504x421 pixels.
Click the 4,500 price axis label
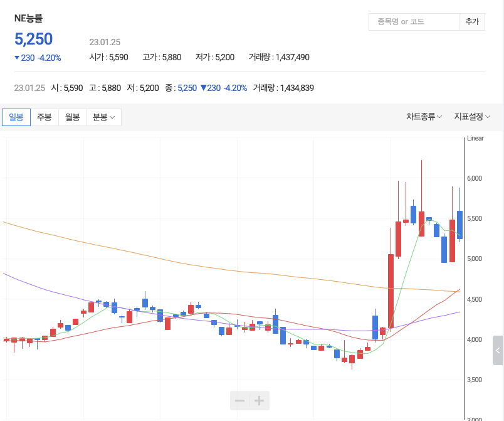(x=475, y=299)
